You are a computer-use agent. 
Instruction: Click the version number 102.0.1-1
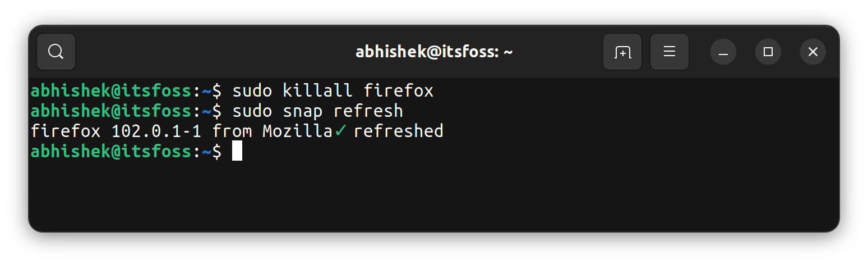coord(156,131)
